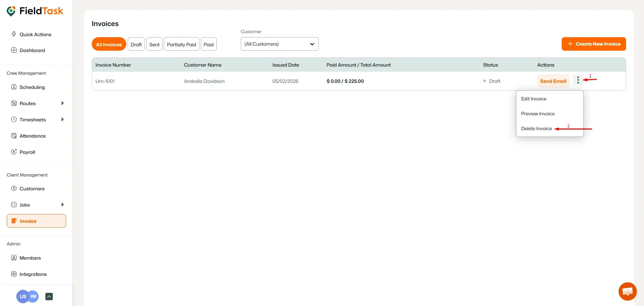Click the US user avatar at the bottom
The width and height of the screenshot is (644, 306).
[22, 296]
